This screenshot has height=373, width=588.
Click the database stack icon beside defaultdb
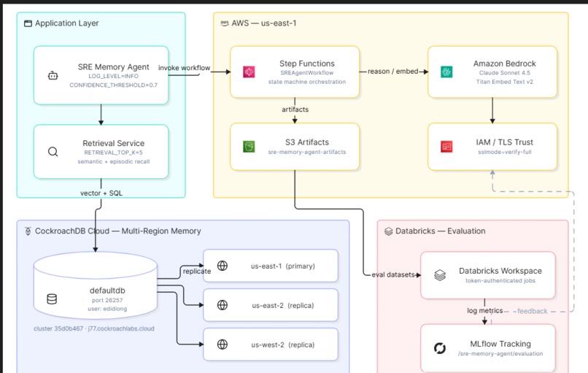click(52, 299)
